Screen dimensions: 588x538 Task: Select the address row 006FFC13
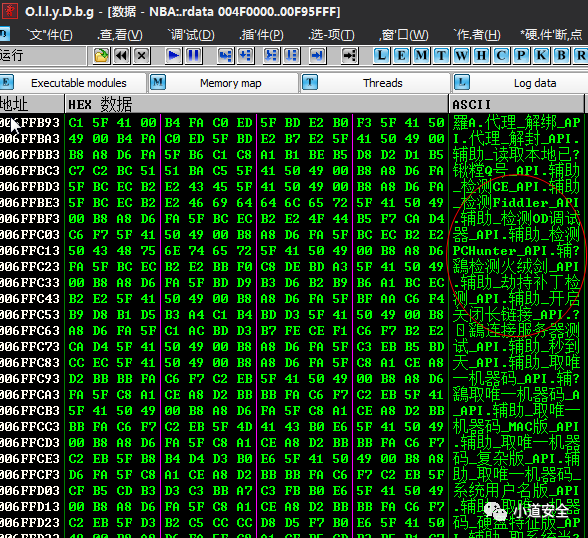point(30,251)
